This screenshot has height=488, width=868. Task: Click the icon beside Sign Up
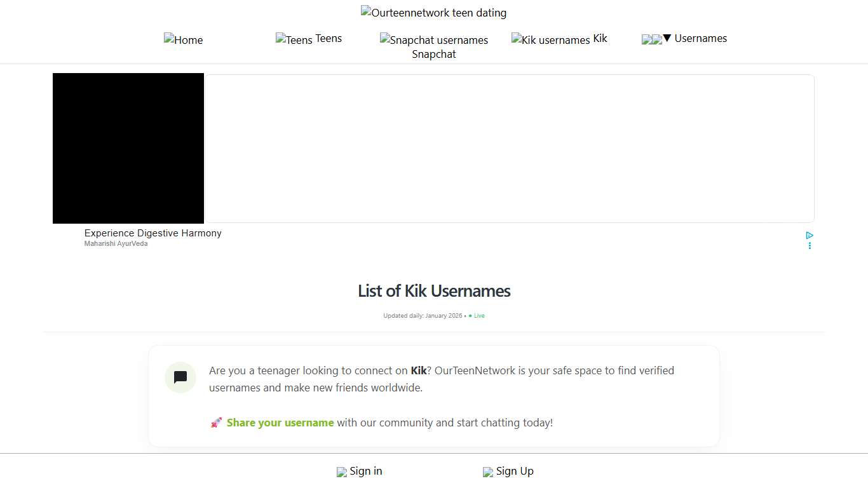(x=487, y=471)
